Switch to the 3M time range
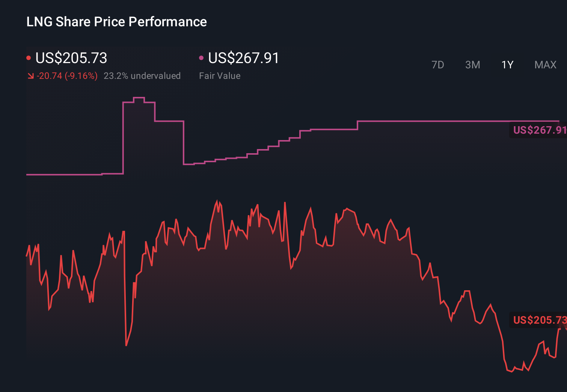567x392 pixels. pos(472,65)
